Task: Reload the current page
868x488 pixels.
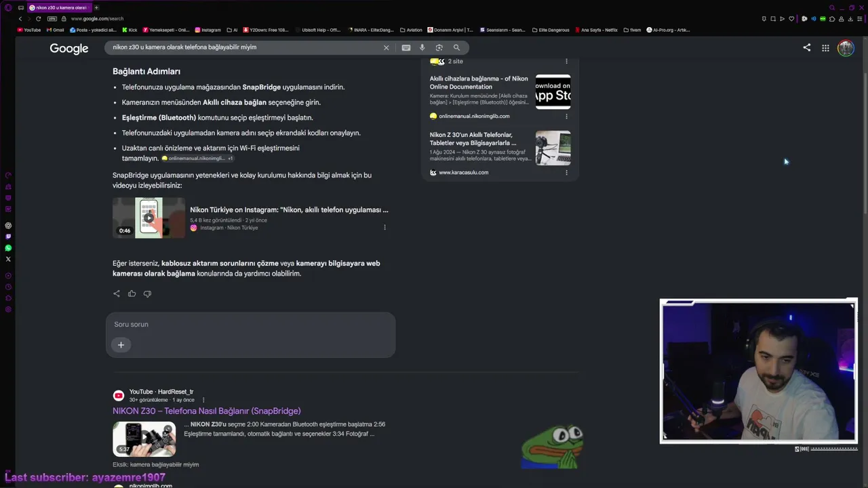Action: (x=39, y=19)
